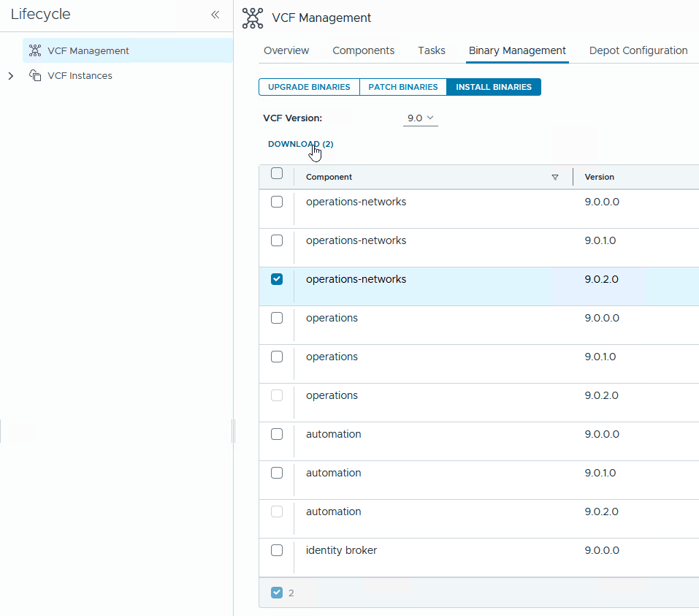Expand the VCF Instances tree node
Viewport: 699px width, 616px height.
(11, 76)
